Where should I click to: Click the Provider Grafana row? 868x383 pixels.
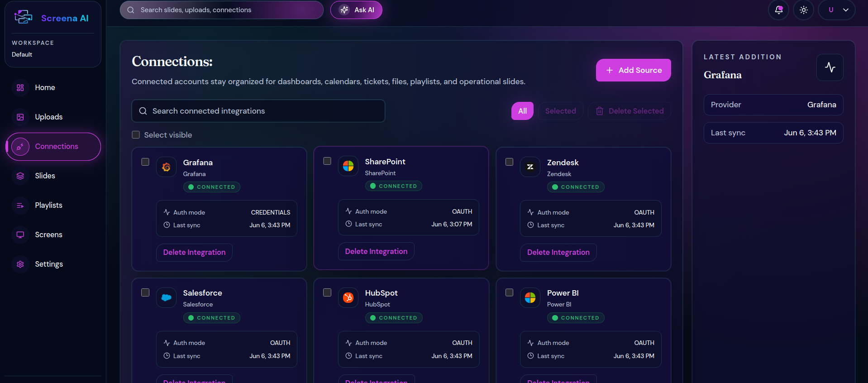click(x=773, y=105)
